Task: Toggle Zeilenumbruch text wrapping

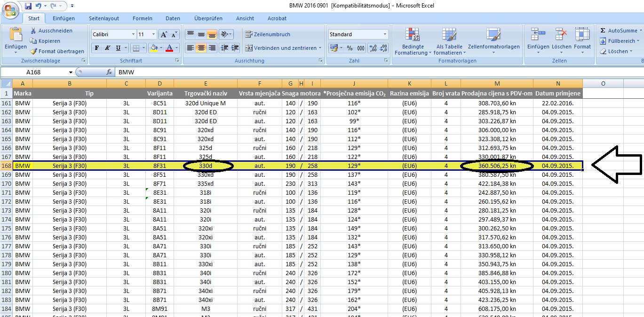Action: [268, 34]
